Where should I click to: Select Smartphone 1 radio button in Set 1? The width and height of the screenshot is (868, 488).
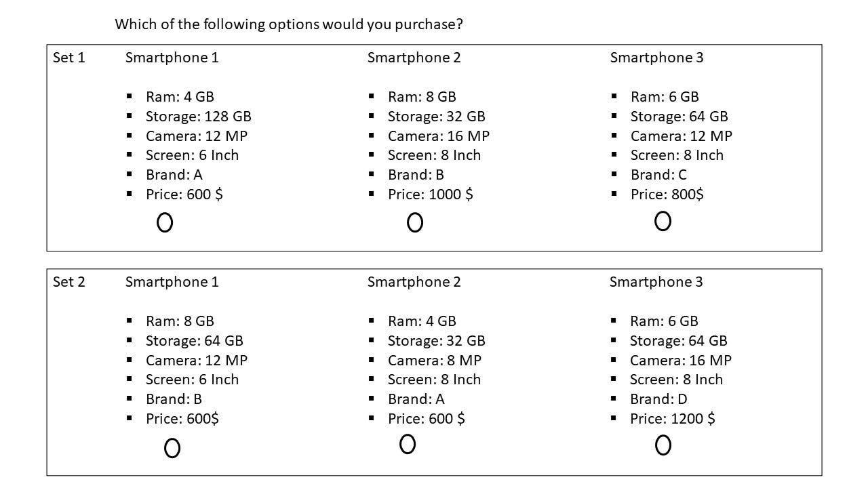click(165, 222)
